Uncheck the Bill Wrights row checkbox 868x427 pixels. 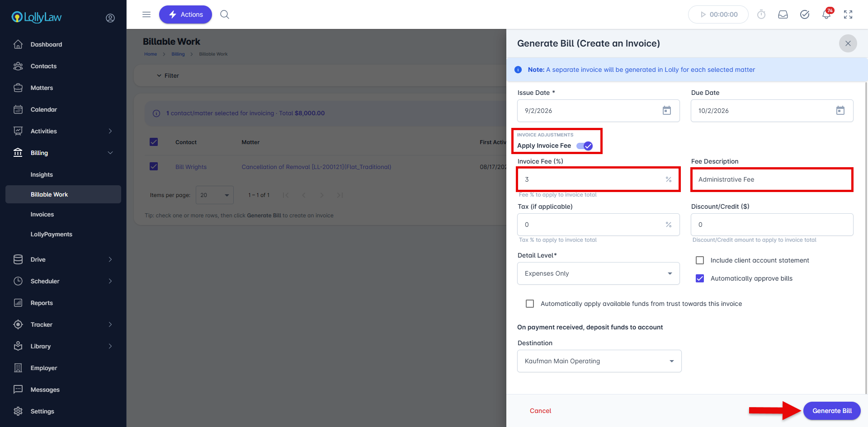point(154,166)
